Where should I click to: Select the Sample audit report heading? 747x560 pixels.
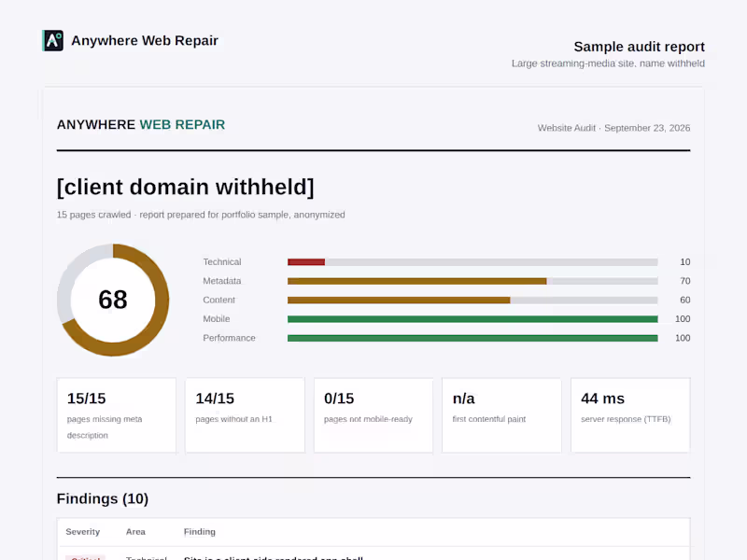[639, 47]
